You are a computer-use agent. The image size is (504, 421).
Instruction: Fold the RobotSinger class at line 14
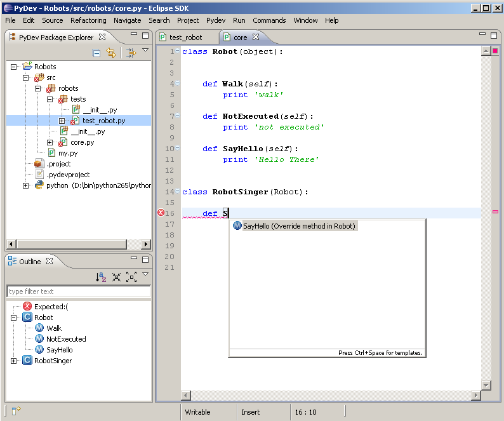[178, 191]
